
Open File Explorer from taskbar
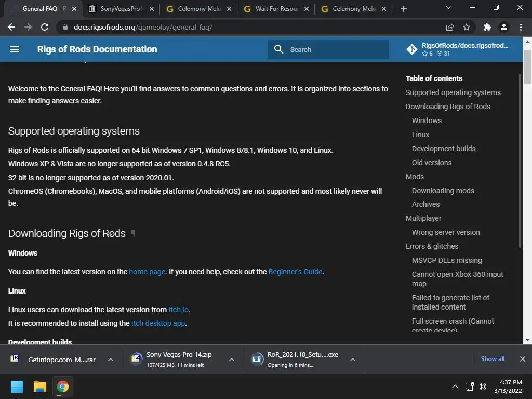point(39,387)
